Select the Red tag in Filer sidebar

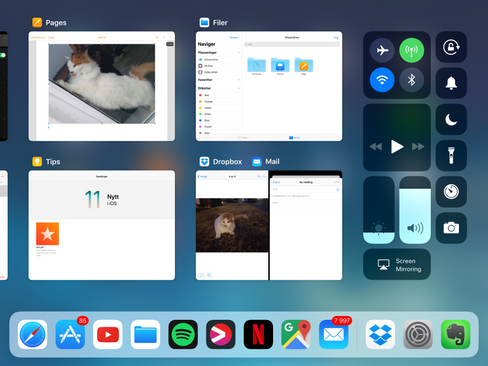219,95
